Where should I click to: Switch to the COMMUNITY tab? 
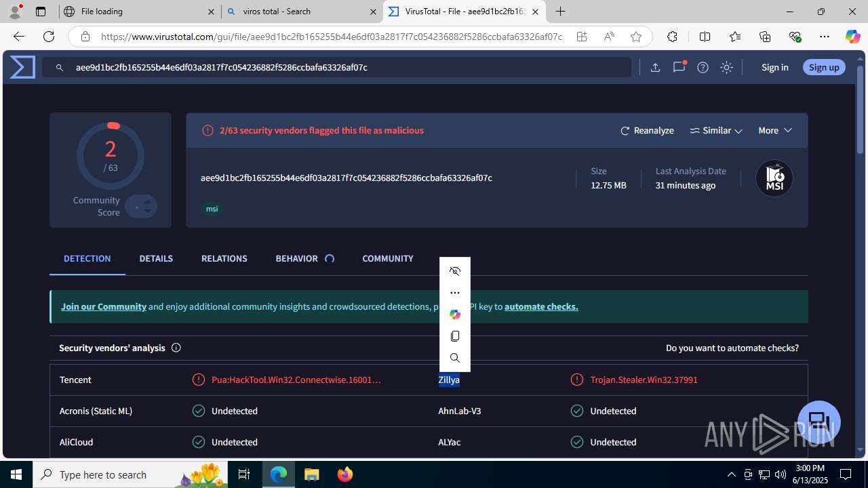pyautogui.click(x=388, y=258)
